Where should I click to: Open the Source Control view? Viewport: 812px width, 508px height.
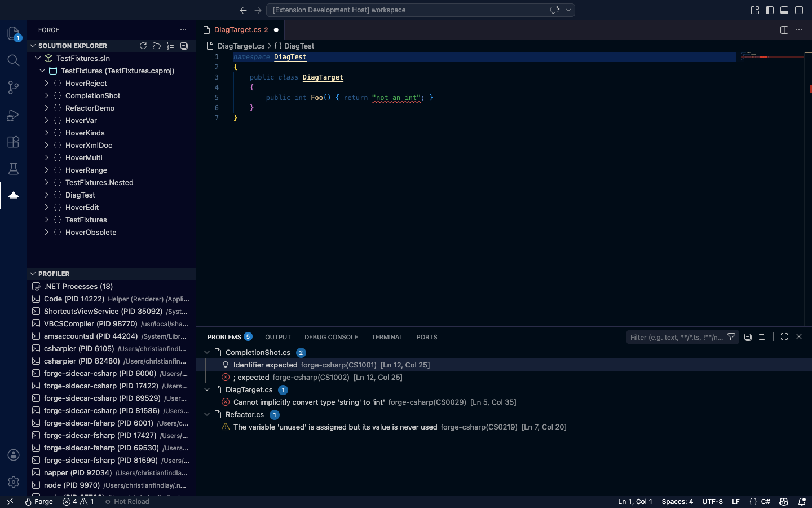14,87
